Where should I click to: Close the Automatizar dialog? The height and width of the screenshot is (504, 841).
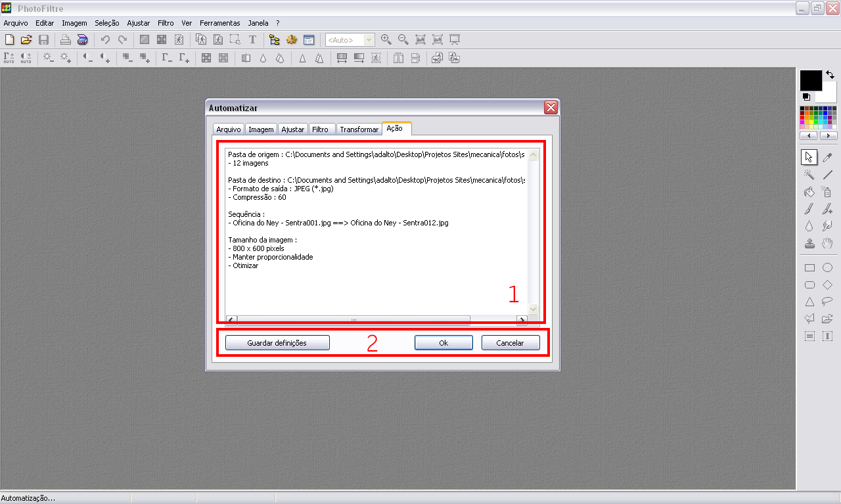[x=551, y=108]
